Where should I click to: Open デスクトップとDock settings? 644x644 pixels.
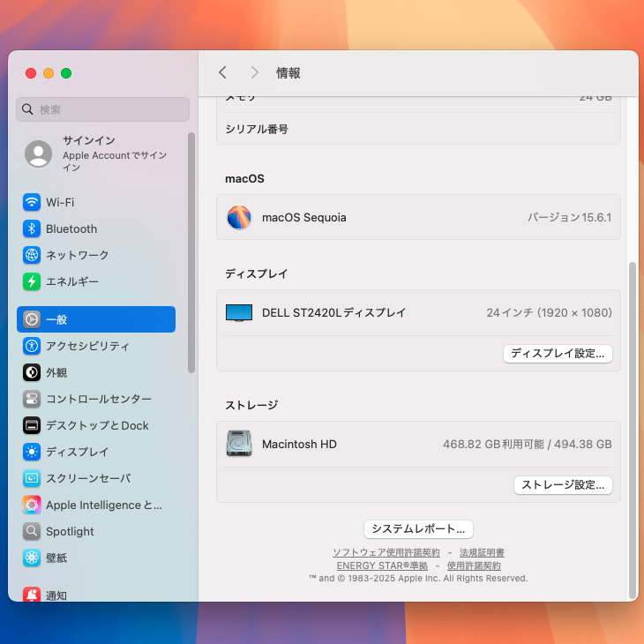click(96, 425)
